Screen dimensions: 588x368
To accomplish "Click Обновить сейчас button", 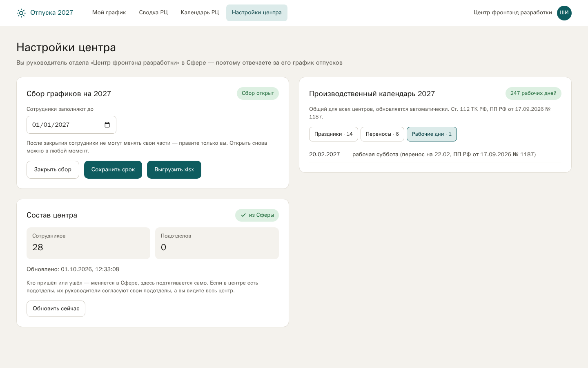I will click(x=56, y=309).
